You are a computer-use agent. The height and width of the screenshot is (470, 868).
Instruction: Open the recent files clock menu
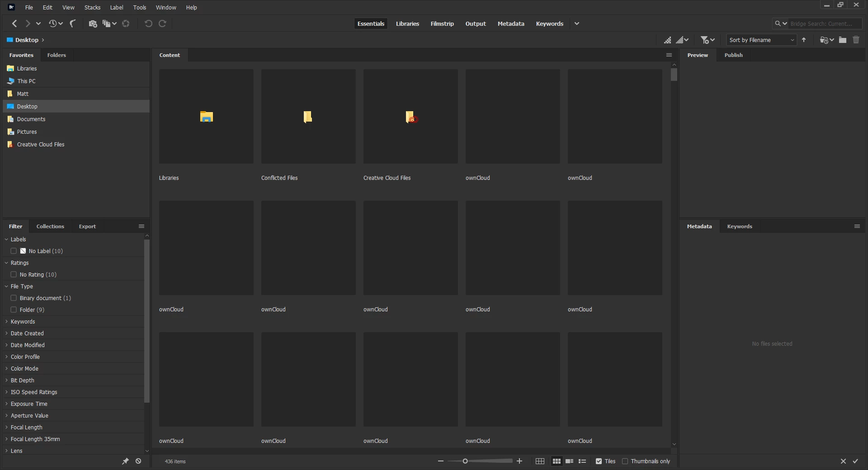coord(56,23)
